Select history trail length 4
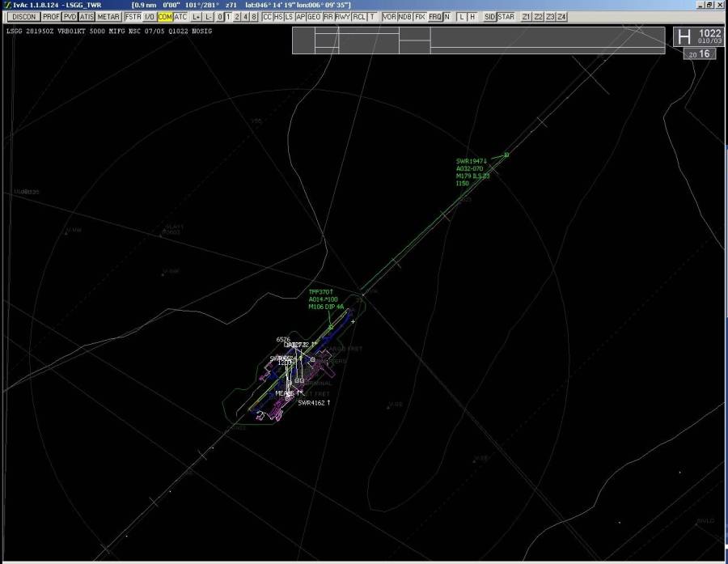This screenshot has height=564, width=728. click(x=245, y=17)
